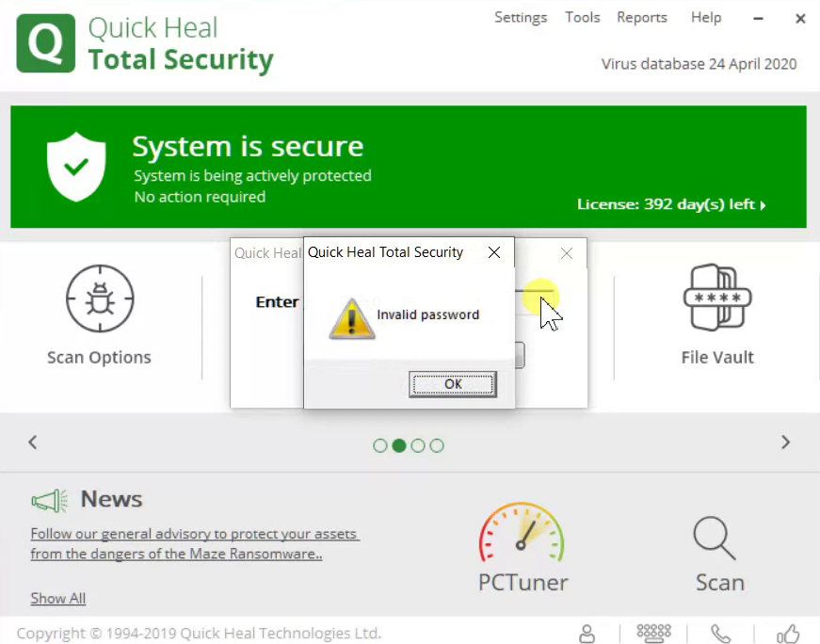Click the Scan label text
Image resolution: width=820 pixels, height=644 pixels.
[x=719, y=583]
